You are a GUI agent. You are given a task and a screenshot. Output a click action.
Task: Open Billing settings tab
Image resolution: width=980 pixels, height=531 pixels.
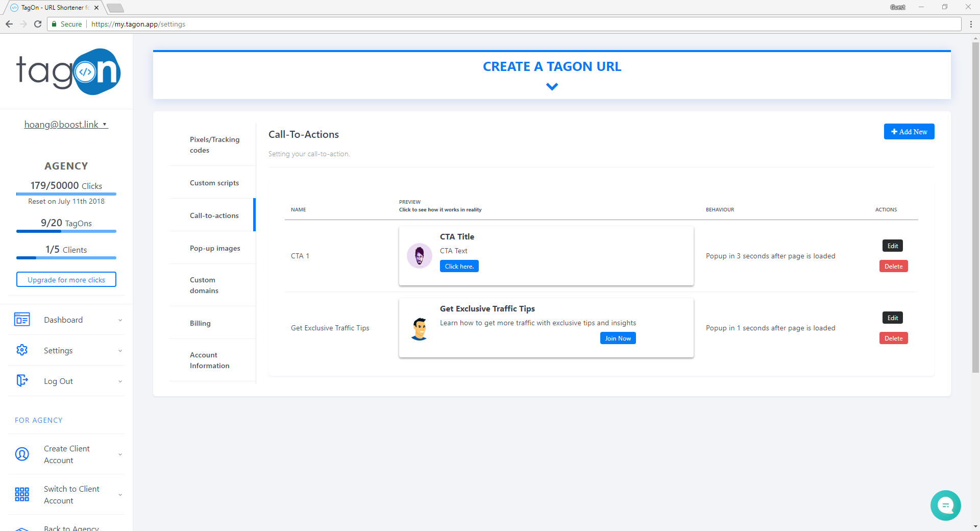212,323
